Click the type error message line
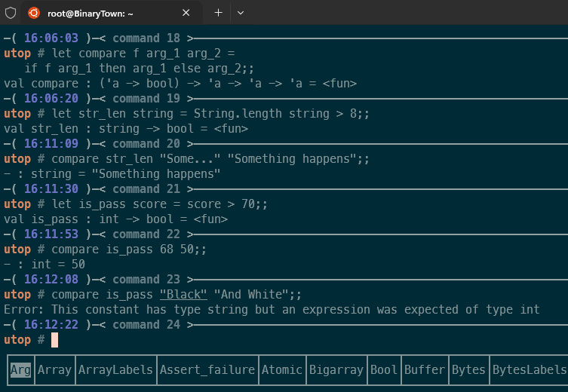The image size is (568, 392). [x=272, y=309]
